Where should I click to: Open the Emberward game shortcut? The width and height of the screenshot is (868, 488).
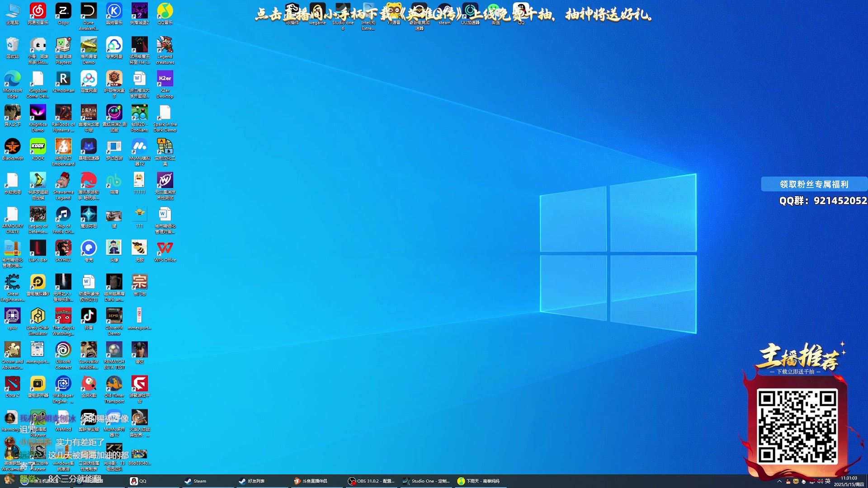click(x=63, y=152)
